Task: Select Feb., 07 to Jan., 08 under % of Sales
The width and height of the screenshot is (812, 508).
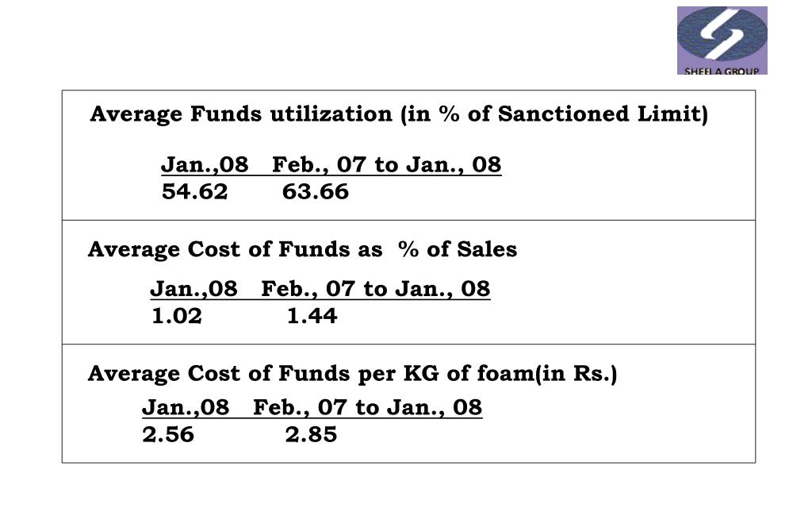Action: click(x=376, y=289)
